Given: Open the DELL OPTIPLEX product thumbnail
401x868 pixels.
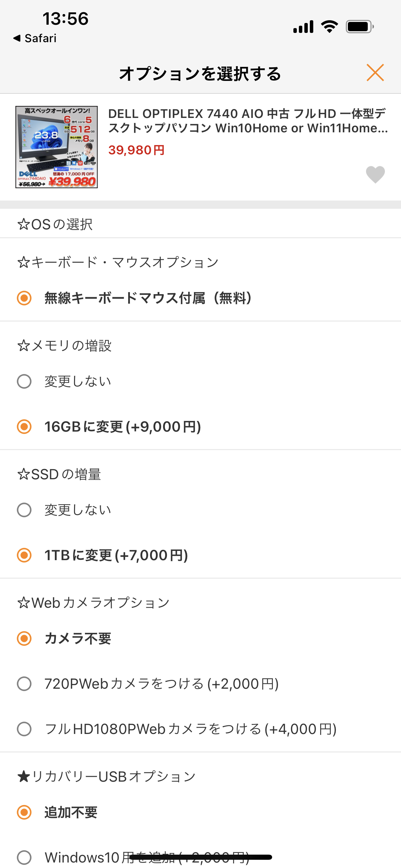Looking at the screenshot, I should tap(57, 147).
